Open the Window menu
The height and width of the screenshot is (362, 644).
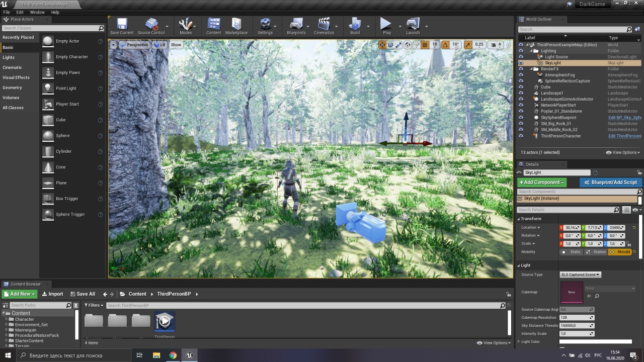[x=37, y=12]
